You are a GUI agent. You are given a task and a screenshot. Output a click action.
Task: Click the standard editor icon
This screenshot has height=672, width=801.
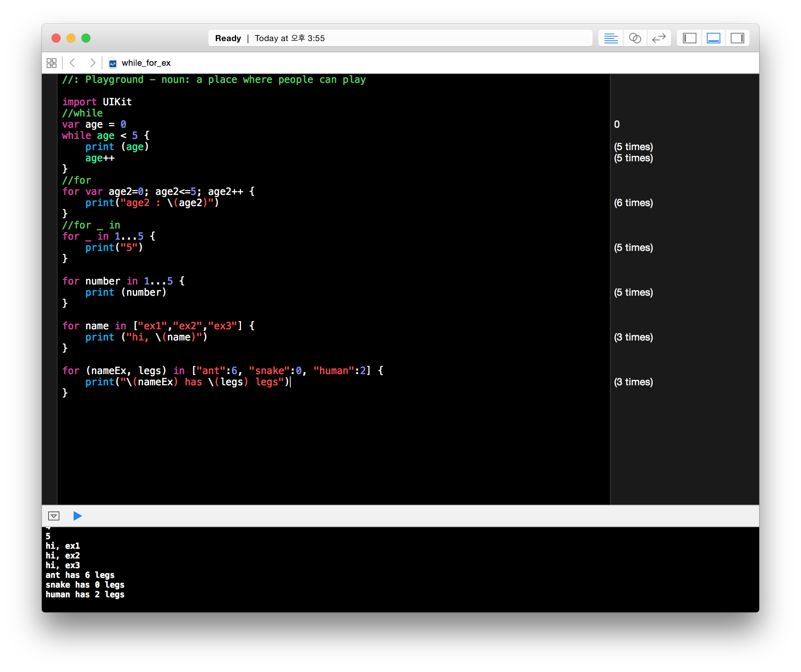tap(611, 38)
